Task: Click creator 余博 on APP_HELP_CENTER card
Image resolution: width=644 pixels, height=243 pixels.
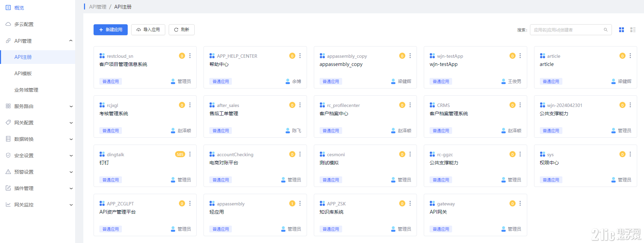Action: point(293,81)
